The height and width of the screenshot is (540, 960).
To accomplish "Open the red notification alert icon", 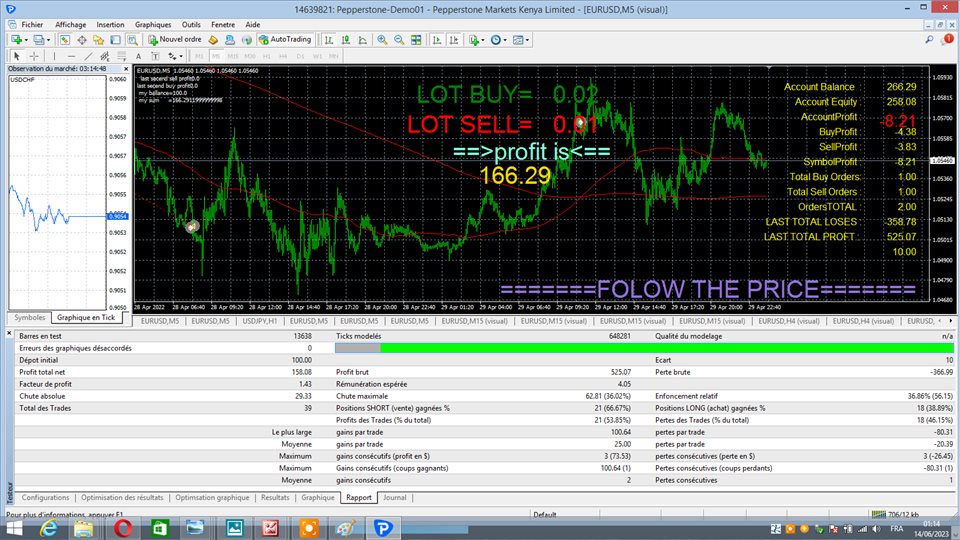I will 948,39.
